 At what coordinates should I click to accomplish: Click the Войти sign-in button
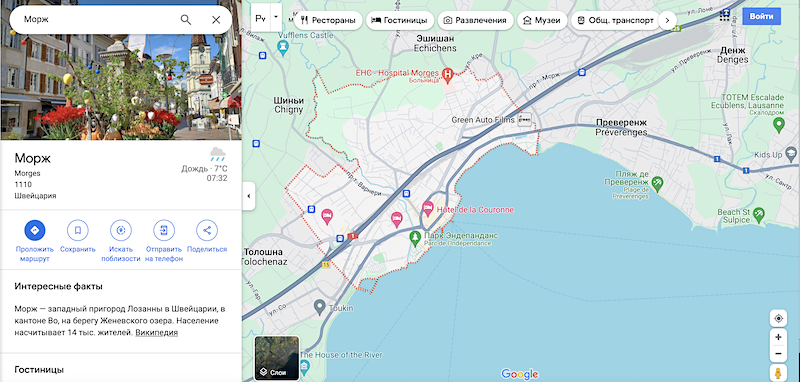click(x=761, y=16)
